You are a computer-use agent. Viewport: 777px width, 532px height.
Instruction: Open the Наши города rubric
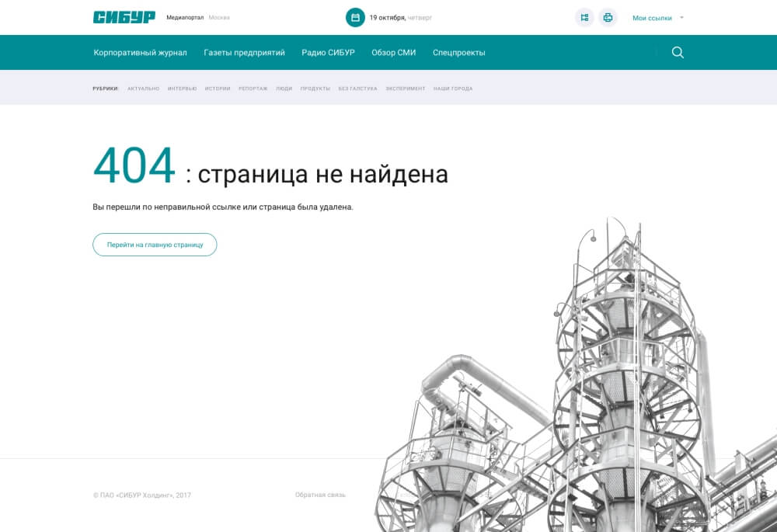[453, 89]
